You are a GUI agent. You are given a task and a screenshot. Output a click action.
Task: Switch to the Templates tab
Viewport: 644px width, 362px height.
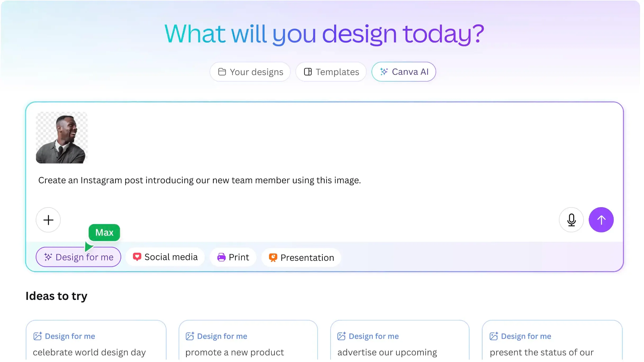(x=331, y=72)
